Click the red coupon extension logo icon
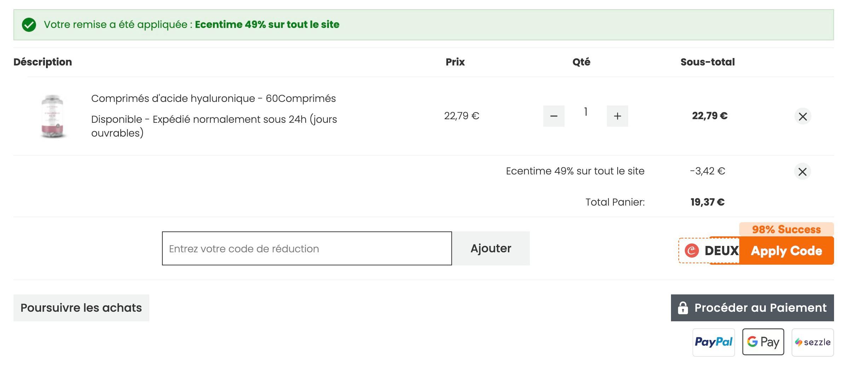 click(x=691, y=251)
